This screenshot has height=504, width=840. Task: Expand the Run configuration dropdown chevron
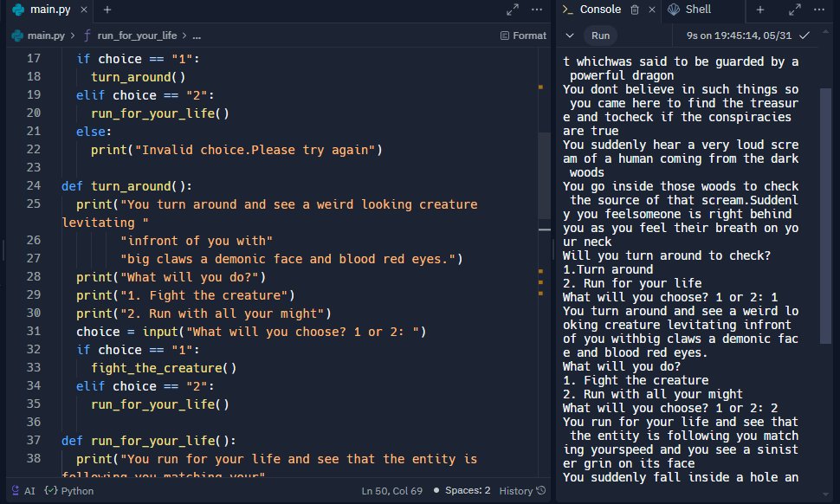[x=568, y=36]
